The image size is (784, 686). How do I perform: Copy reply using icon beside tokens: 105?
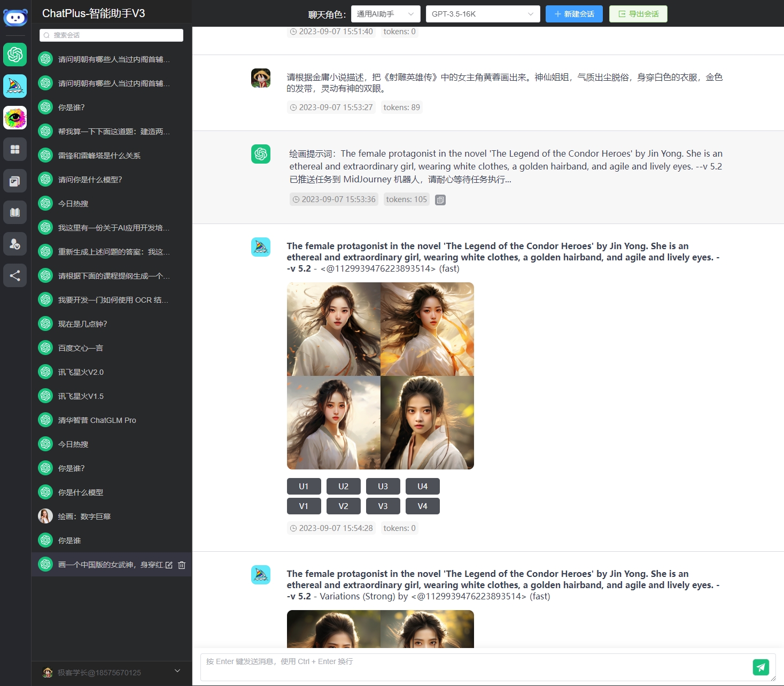coord(440,200)
